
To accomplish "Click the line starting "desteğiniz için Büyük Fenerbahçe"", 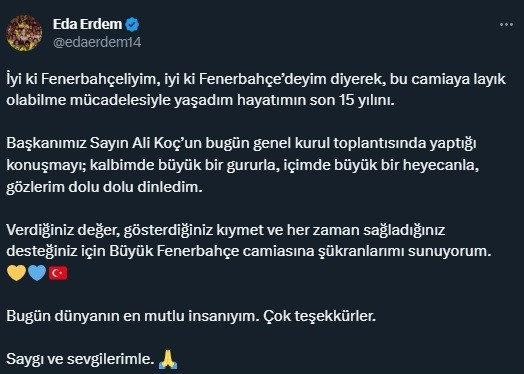I will (249, 251).
